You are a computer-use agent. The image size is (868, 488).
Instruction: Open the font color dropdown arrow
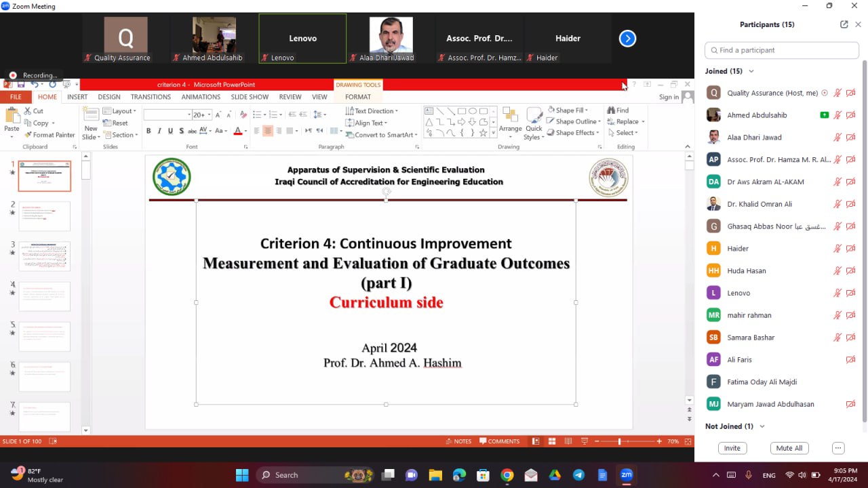pos(246,131)
